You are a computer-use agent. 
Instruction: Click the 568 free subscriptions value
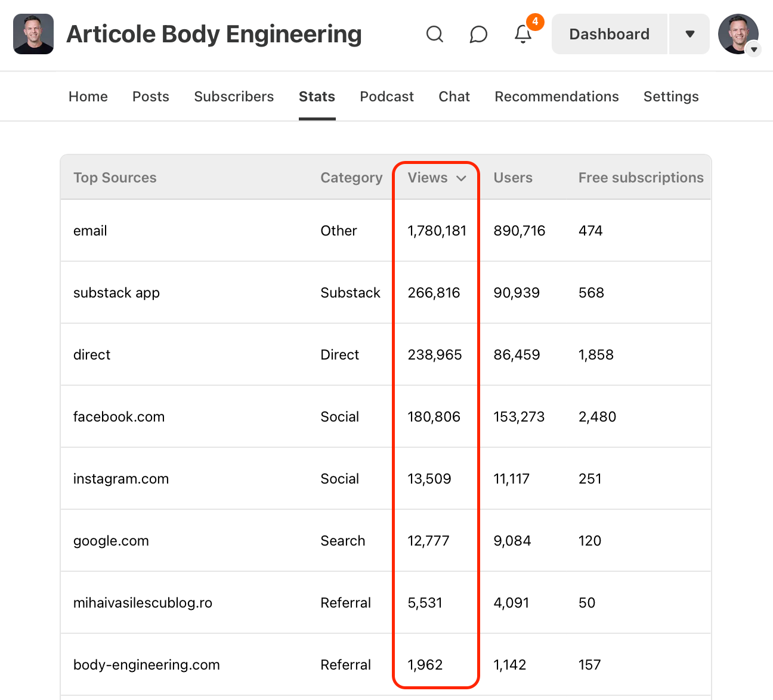(x=591, y=293)
